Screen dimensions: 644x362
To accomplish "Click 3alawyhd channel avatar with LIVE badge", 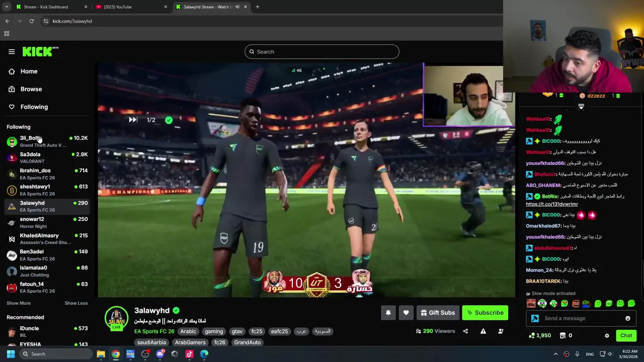I will [116, 319].
